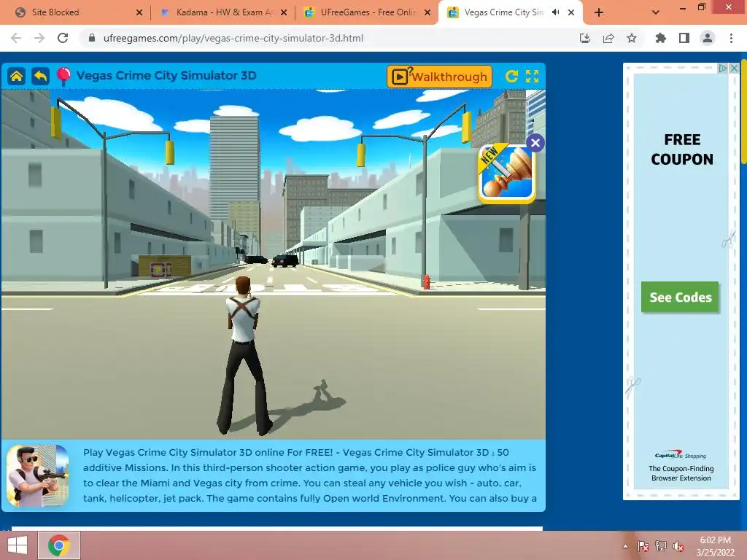Click The Coupon-Finding Browser Extension text
747x560 pixels.
(681, 473)
